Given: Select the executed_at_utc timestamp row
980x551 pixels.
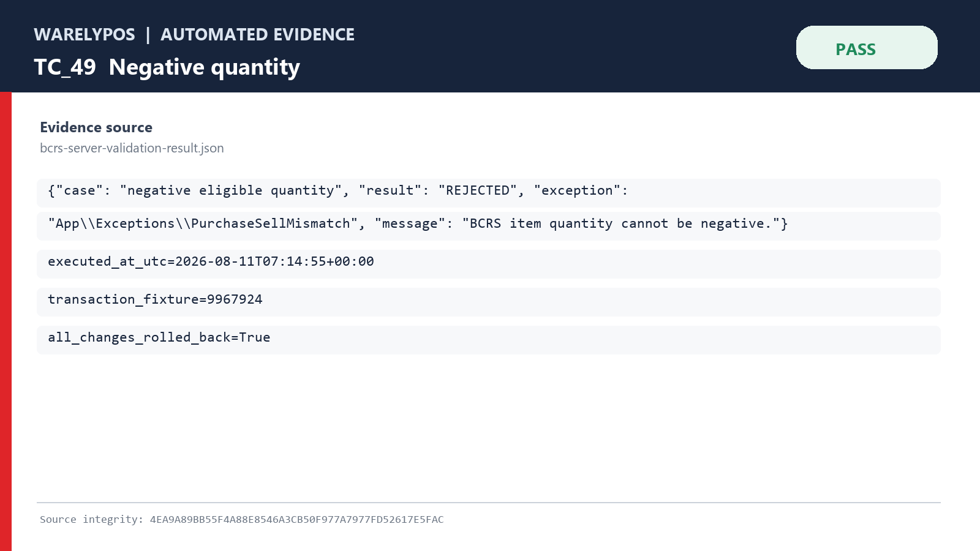Looking at the screenshot, I should coord(489,264).
